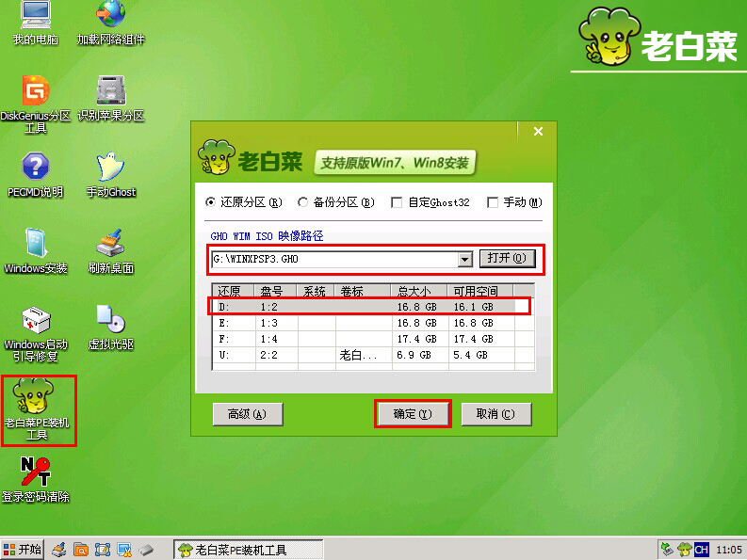Click the 取消(C) button
747x560 pixels.
495,414
